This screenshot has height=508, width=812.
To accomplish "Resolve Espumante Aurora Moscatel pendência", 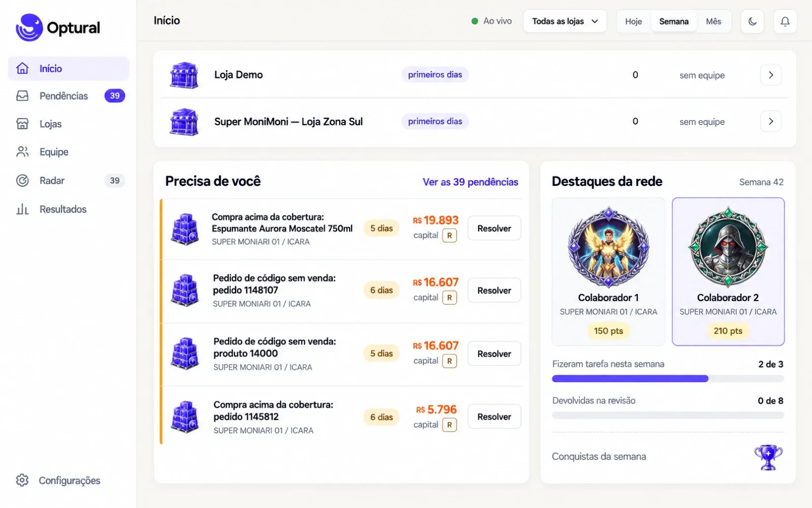I will coord(494,229).
